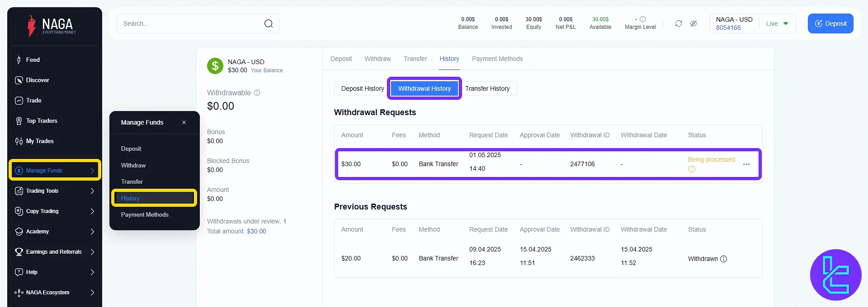Focus the Search input field
The height and width of the screenshot is (307, 868).
(x=198, y=23)
